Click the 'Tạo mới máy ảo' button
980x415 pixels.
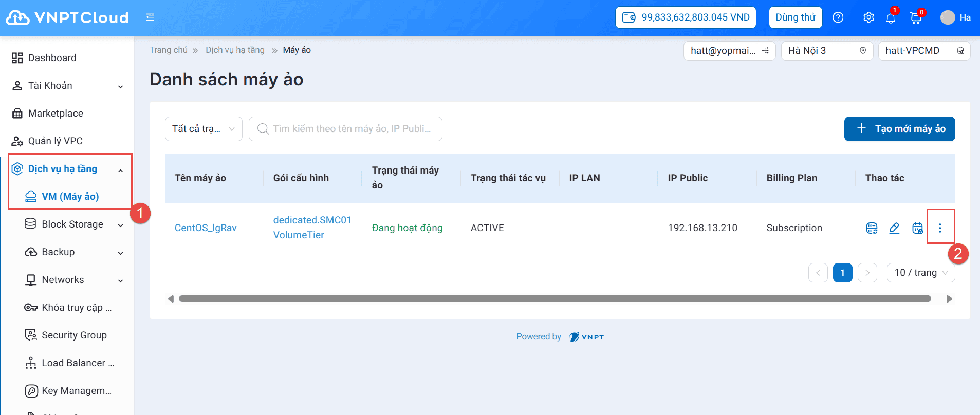pyautogui.click(x=899, y=129)
